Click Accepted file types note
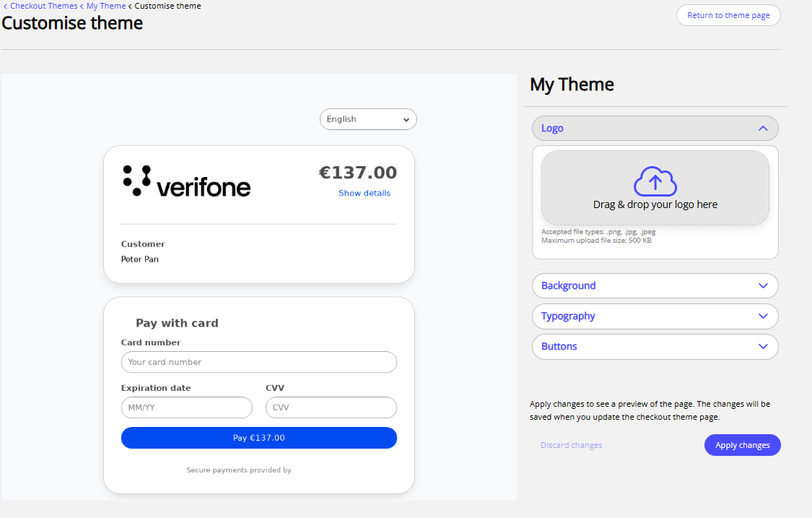The width and height of the screenshot is (812, 518). (598, 232)
